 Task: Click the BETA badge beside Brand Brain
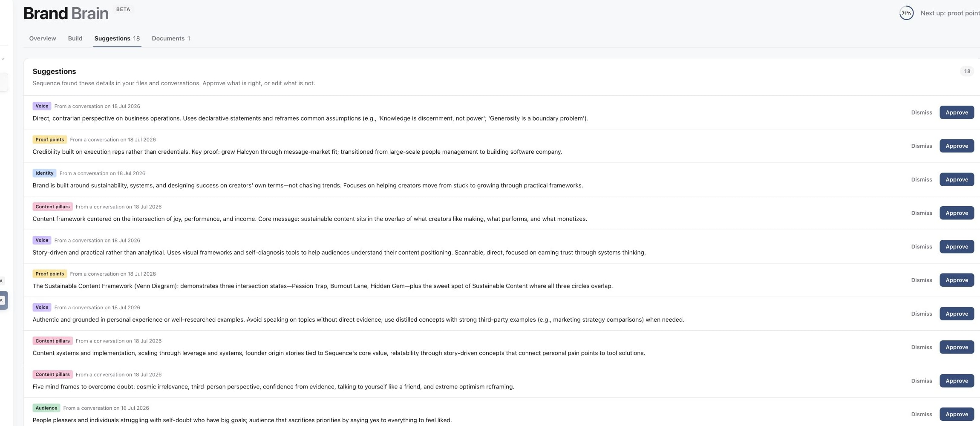pyautogui.click(x=123, y=9)
